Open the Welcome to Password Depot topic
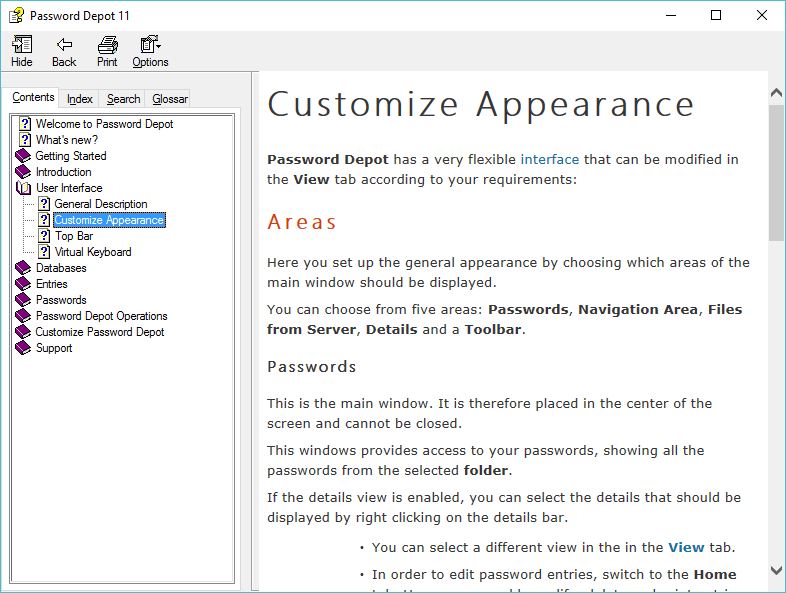This screenshot has width=786, height=593. click(104, 124)
